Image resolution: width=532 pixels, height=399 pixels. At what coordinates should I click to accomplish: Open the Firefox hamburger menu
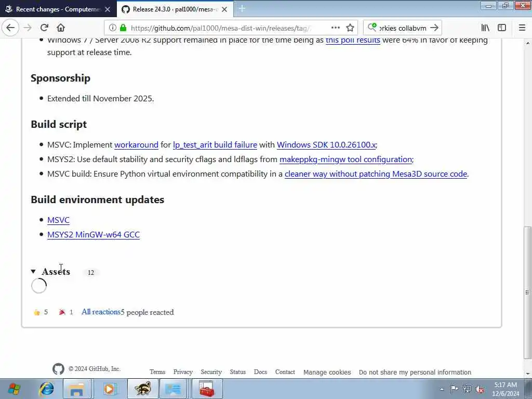click(x=522, y=28)
